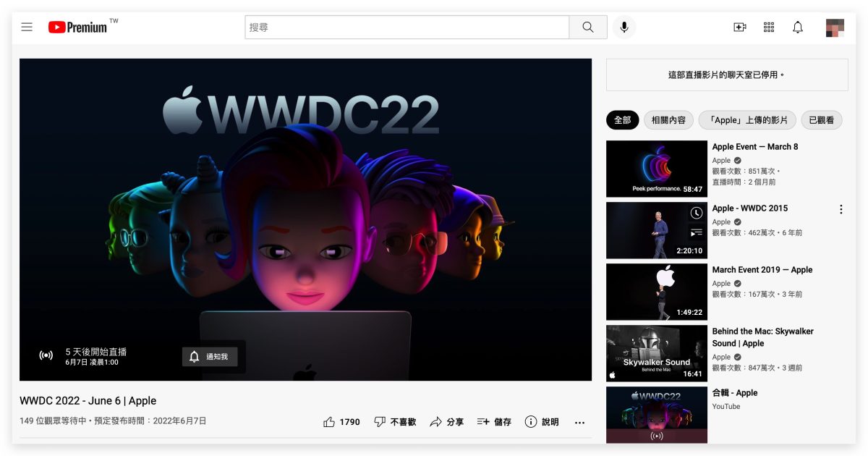Image resolution: width=868 pixels, height=456 pixels.
Task: Select the 全部 filter chip
Action: [622, 120]
